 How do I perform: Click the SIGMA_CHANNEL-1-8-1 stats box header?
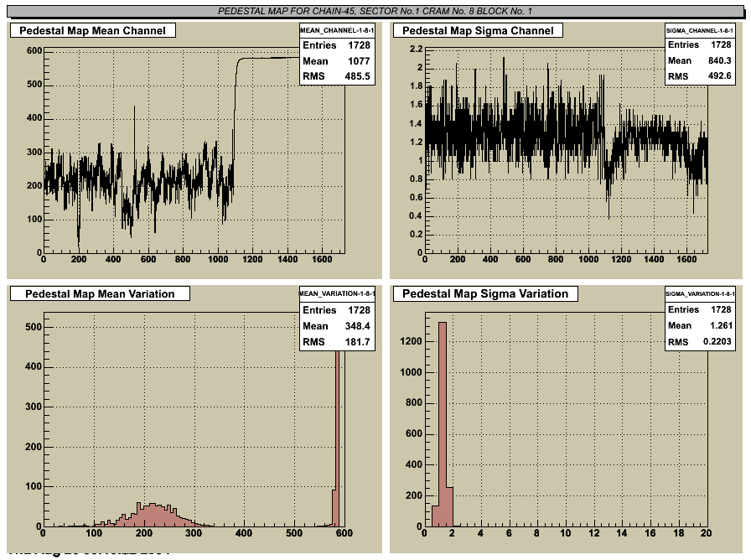tap(700, 30)
